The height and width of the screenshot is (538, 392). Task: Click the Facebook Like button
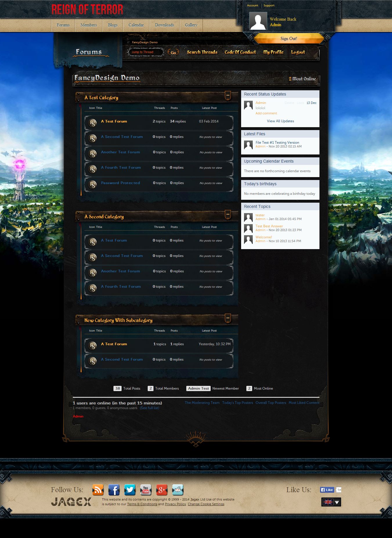coord(327,490)
